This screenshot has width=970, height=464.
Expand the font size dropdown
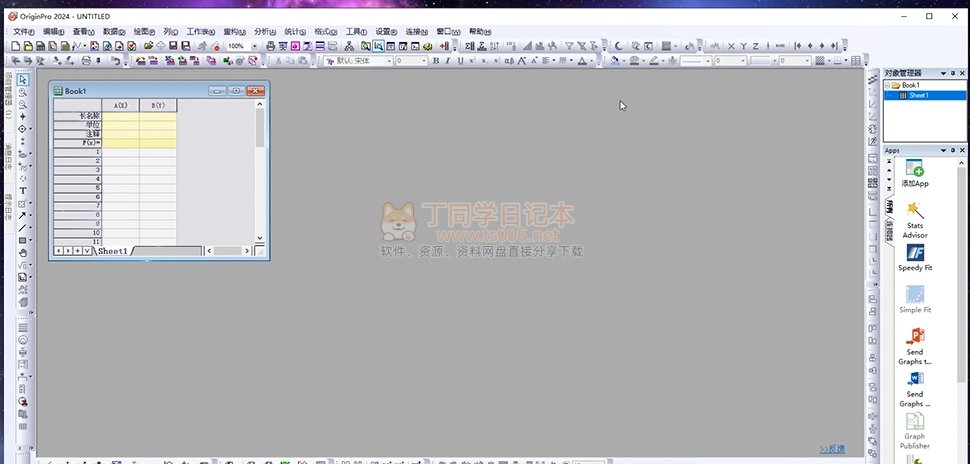click(x=424, y=61)
